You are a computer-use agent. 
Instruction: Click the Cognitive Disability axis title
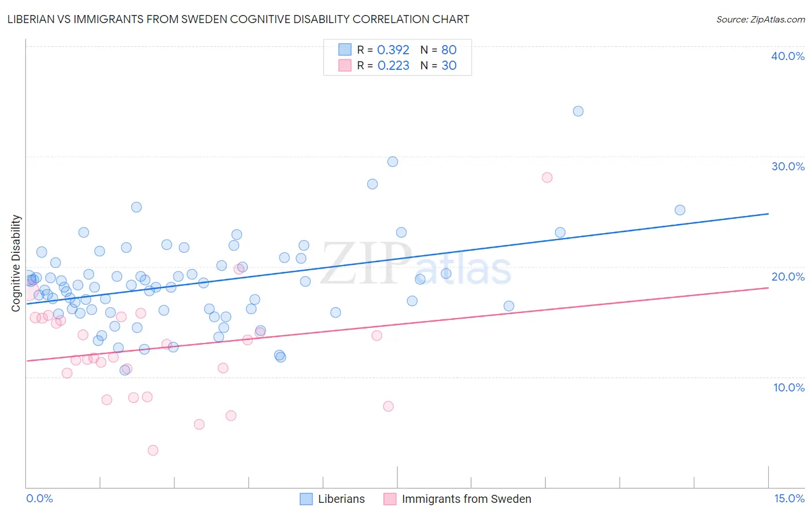pyautogui.click(x=16, y=263)
